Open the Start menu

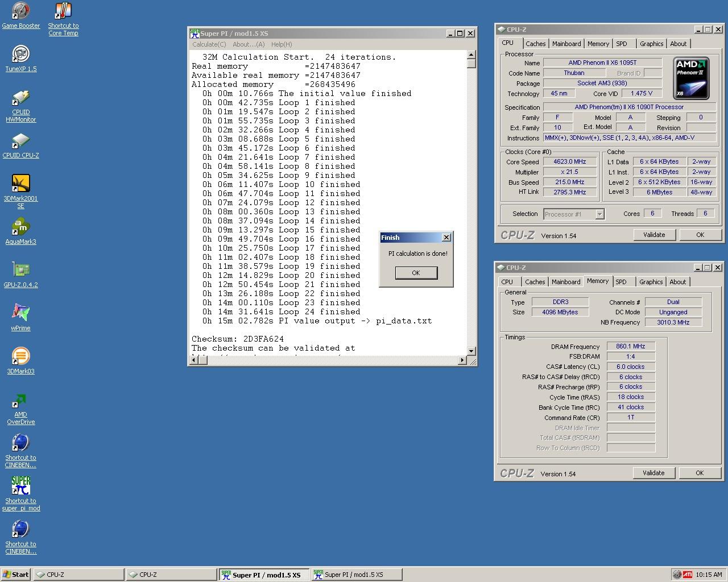tap(16, 575)
